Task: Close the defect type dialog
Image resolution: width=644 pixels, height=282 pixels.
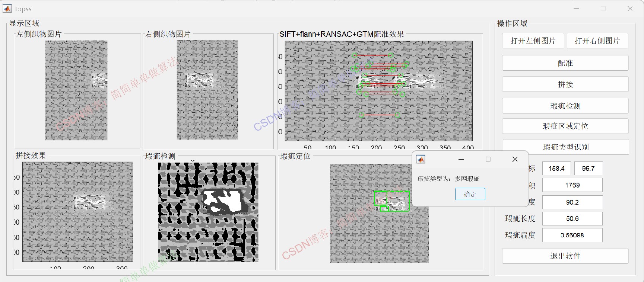Action: coord(515,159)
